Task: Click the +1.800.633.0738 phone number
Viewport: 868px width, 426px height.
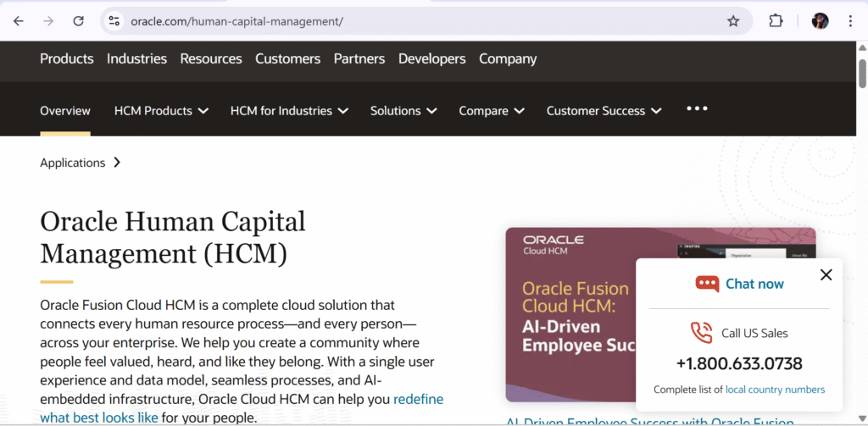Action: (739, 363)
